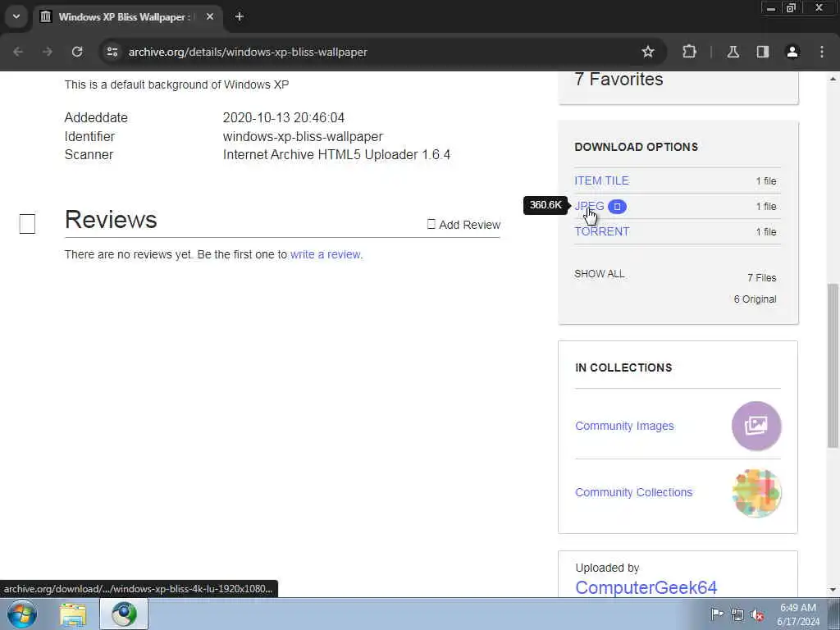
Task: Open the ITEM TILE download link
Action: tap(601, 180)
